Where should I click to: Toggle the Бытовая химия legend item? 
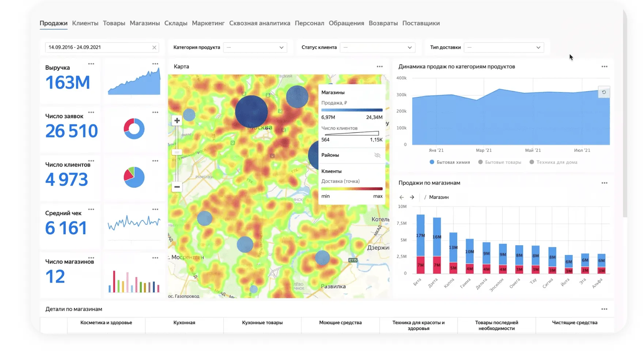(449, 162)
